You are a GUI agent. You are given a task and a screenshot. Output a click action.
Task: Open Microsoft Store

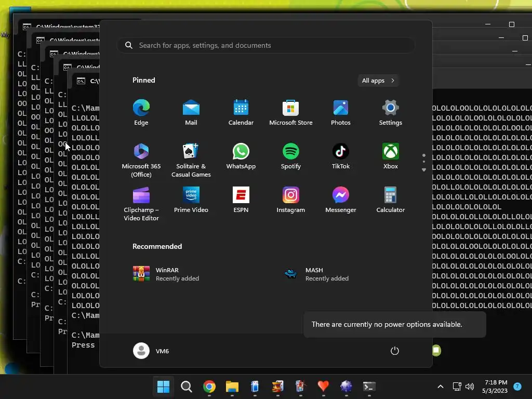pyautogui.click(x=291, y=113)
